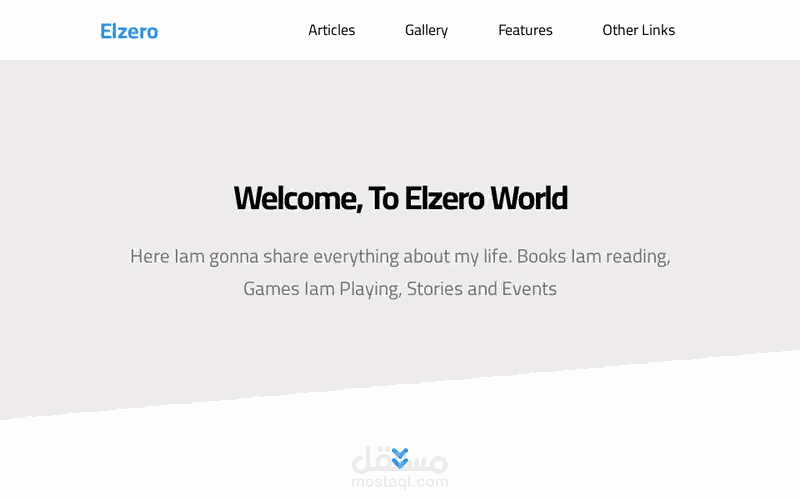Click the 'Games Iam Playing, Stories and Events' line
The height and width of the screenshot is (500, 800).
(x=400, y=289)
